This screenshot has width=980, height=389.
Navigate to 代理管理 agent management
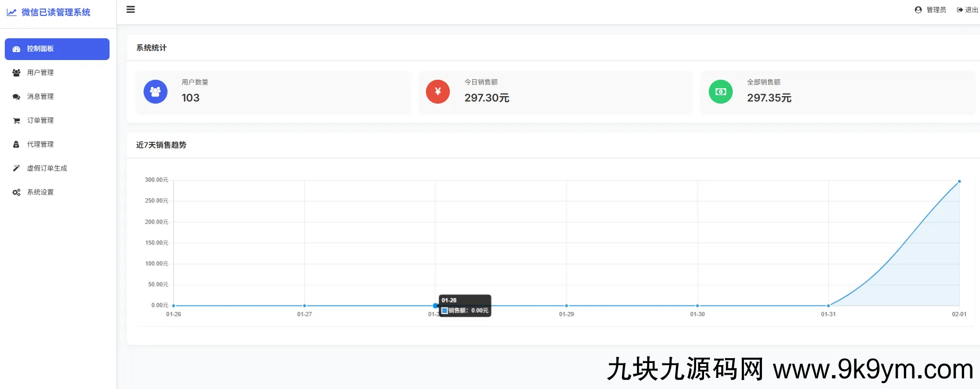click(40, 145)
